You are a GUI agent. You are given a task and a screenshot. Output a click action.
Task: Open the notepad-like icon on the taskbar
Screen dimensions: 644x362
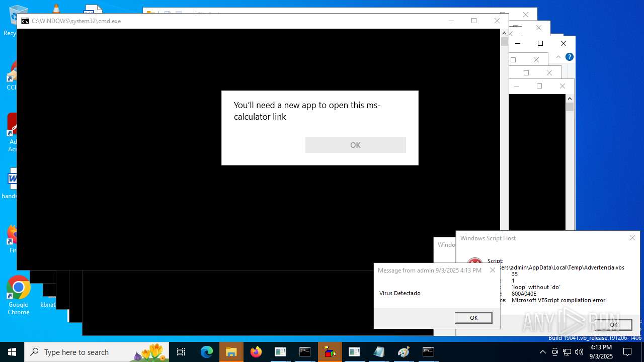[379, 352]
